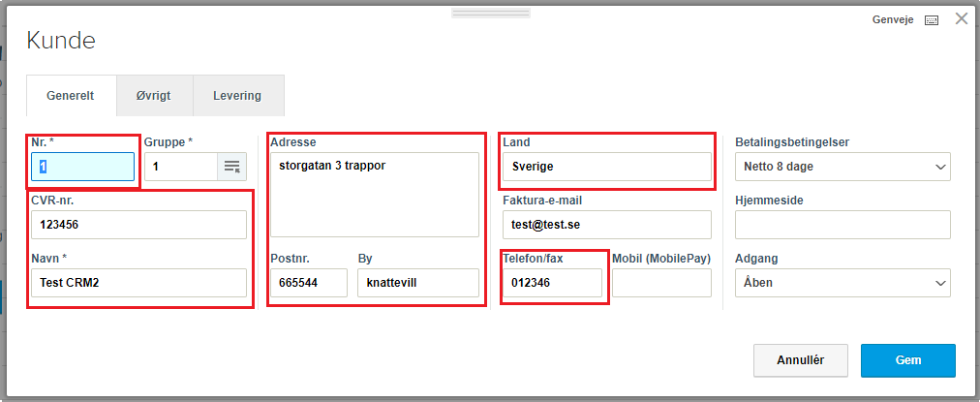
Task: Switch to the Øvrigt tab
Action: 155,96
